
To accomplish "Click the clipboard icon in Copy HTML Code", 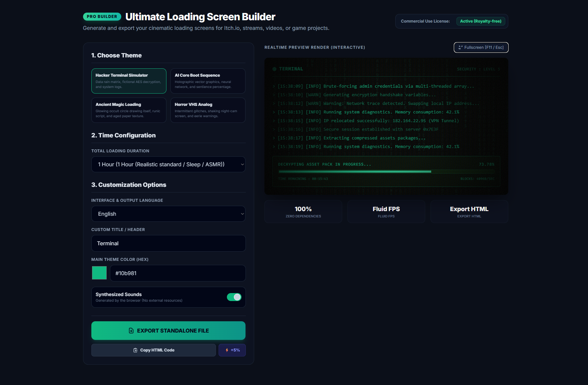I will click(136, 350).
